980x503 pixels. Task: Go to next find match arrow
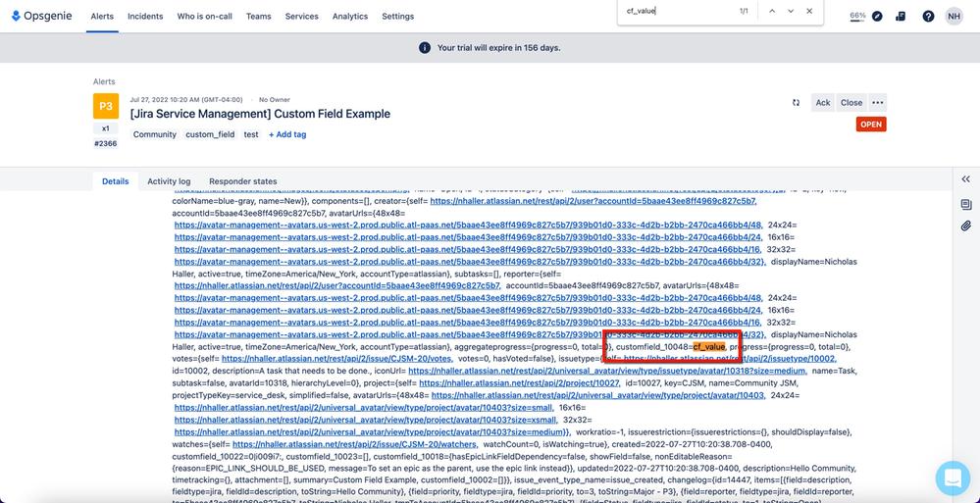(x=791, y=11)
